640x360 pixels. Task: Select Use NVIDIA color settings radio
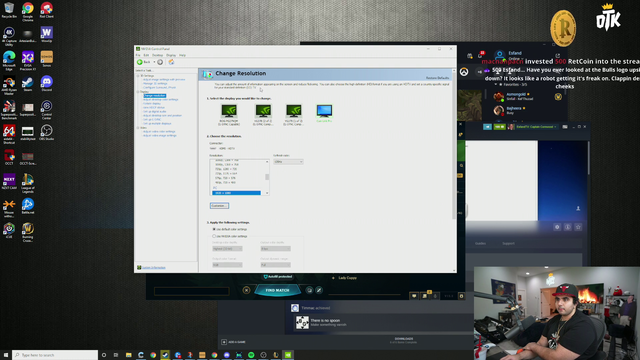(214, 236)
